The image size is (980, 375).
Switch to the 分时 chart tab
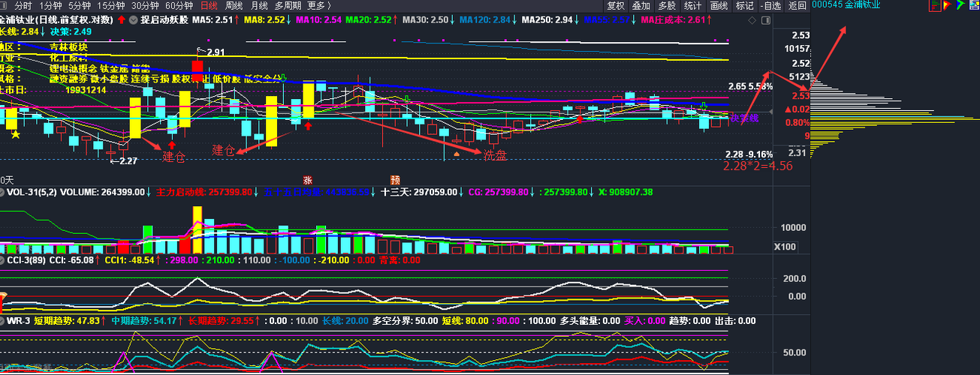tap(23, 5)
